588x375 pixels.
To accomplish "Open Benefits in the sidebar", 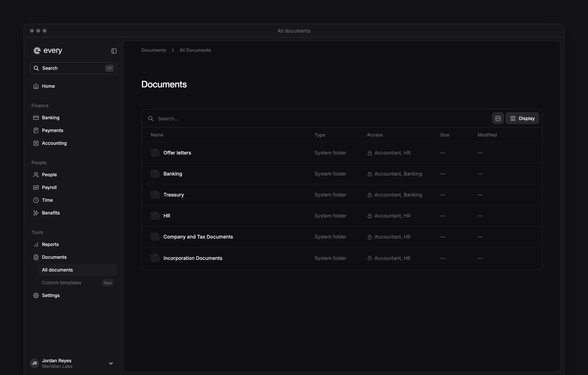I will pos(73,213).
